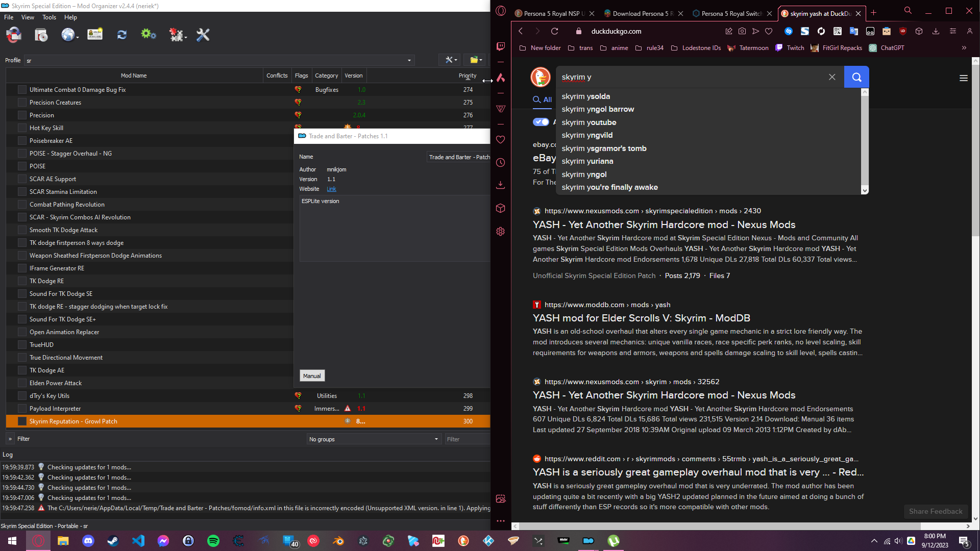Take a browser snapshot with camera icon
Screen dimensions: 980x551
tap(742, 31)
